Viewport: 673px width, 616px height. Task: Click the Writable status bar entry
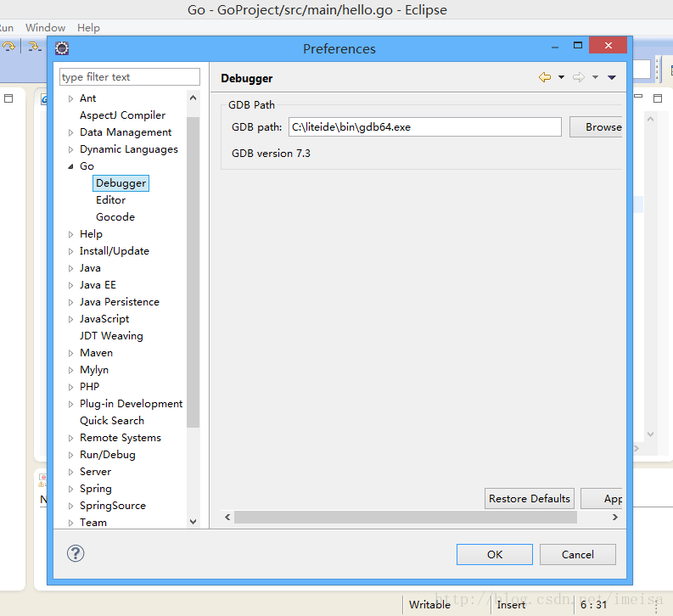(x=429, y=605)
